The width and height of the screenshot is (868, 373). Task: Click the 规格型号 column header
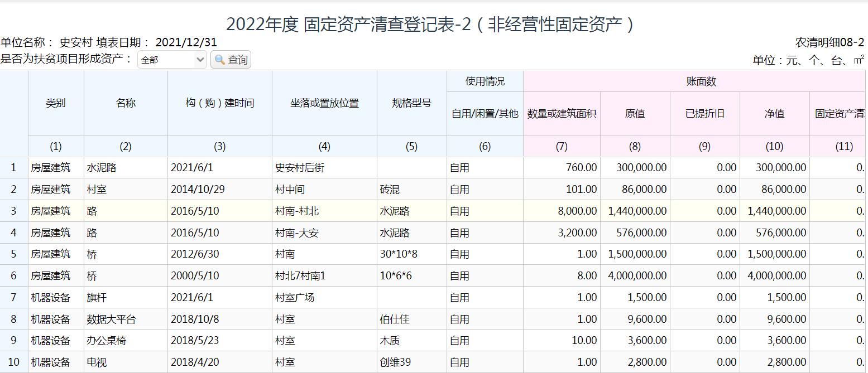tap(411, 103)
